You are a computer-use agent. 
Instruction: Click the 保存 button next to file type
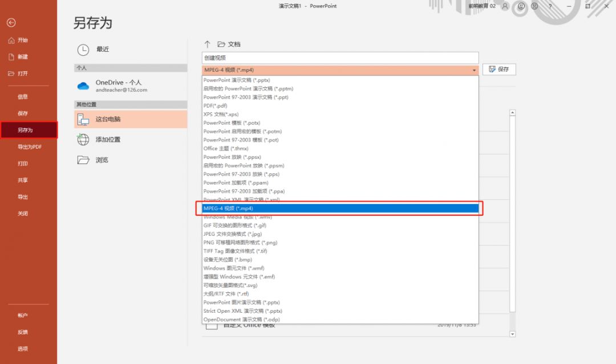(499, 69)
